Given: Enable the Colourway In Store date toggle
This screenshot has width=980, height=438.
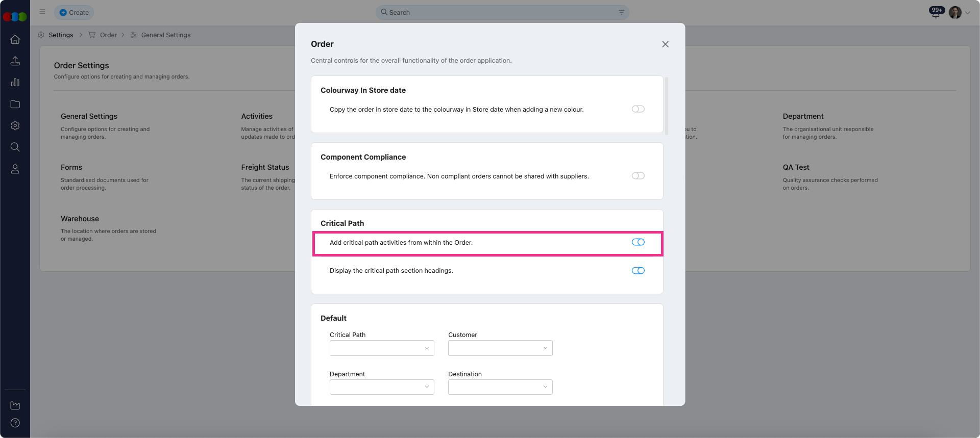Looking at the screenshot, I should click(638, 109).
